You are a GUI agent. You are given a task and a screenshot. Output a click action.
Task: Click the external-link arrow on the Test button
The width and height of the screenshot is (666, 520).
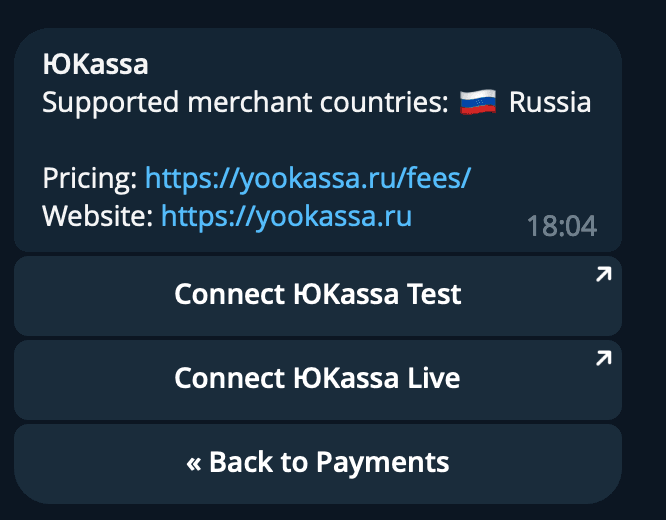point(603,275)
